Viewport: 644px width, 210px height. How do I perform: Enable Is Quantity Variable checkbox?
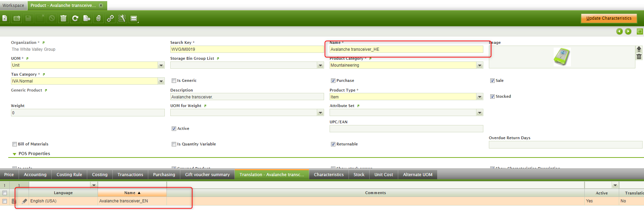[x=174, y=144]
